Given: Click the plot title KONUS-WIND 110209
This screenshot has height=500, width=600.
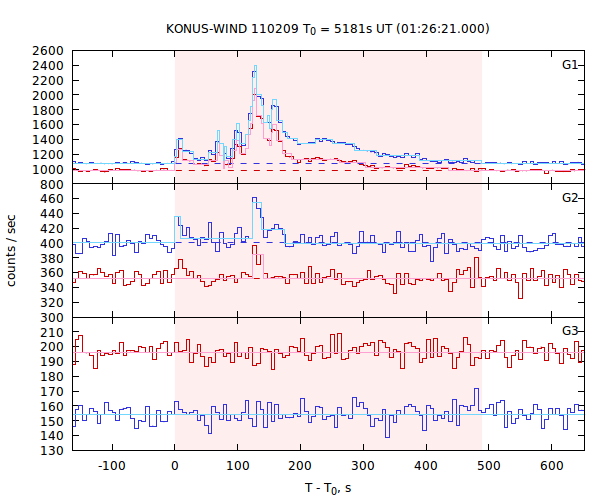Looking at the screenshot, I should pos(328,29).
